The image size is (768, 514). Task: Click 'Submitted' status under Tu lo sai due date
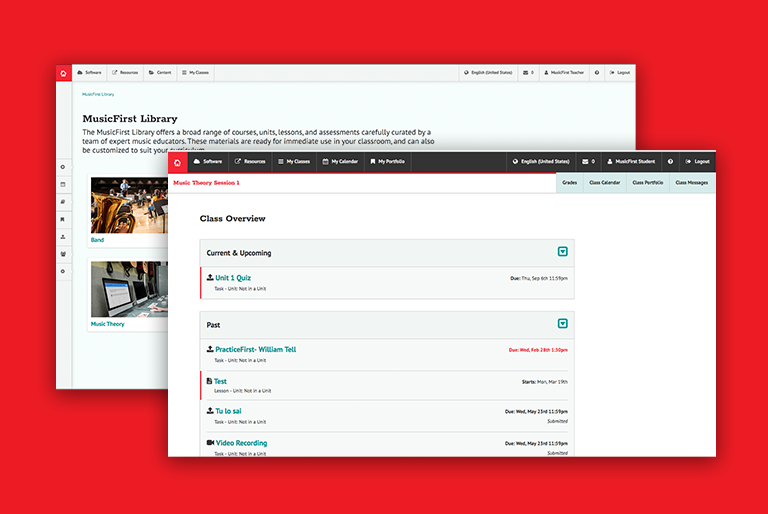coord(557,421)
